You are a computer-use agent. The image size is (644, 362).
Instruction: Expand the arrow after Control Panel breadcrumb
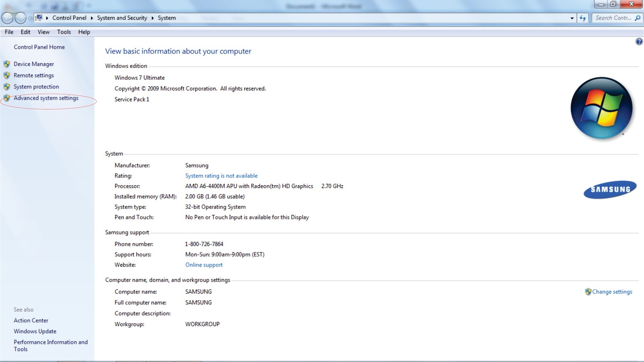click(x=92, y=18)
